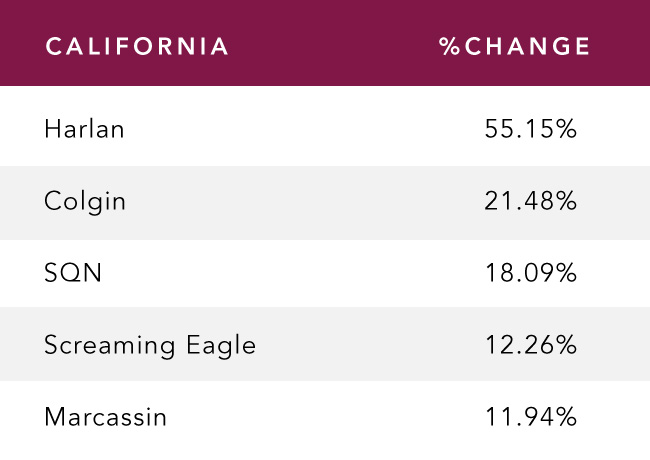The width and height of the screenshot is (650, 460).
Task: Select the Harlan row label
Action: tap(84, 129)
